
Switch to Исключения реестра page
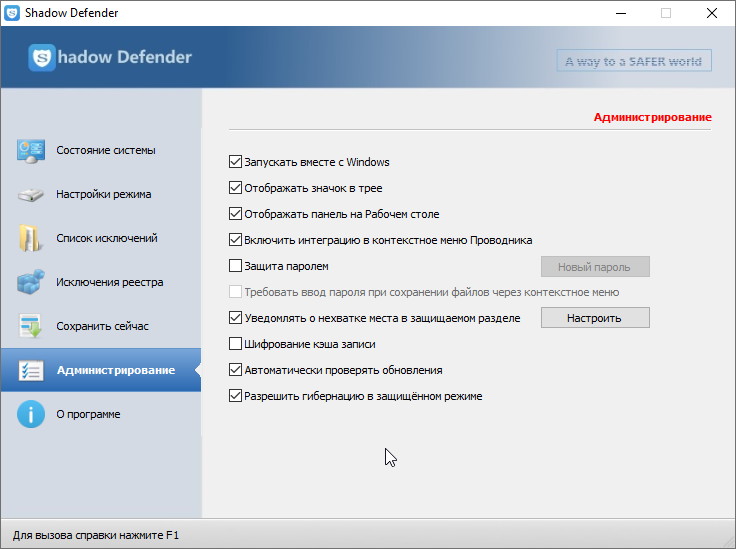tap(101, 282)
